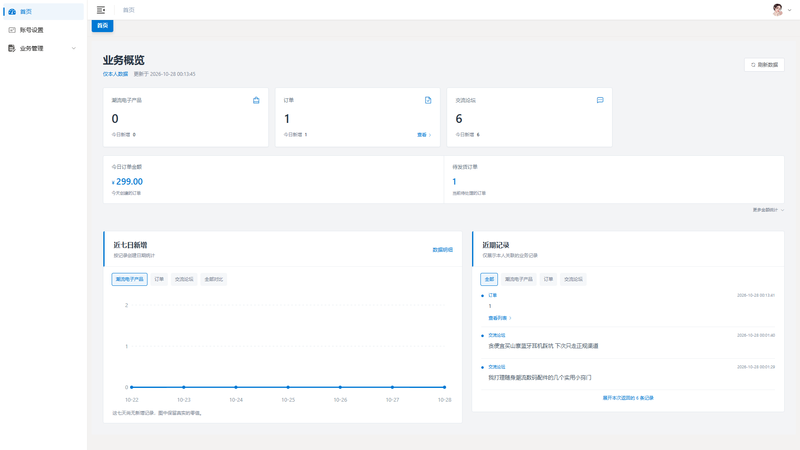Click the ¥299.00 今日订单金额 value

click(128, 182)
